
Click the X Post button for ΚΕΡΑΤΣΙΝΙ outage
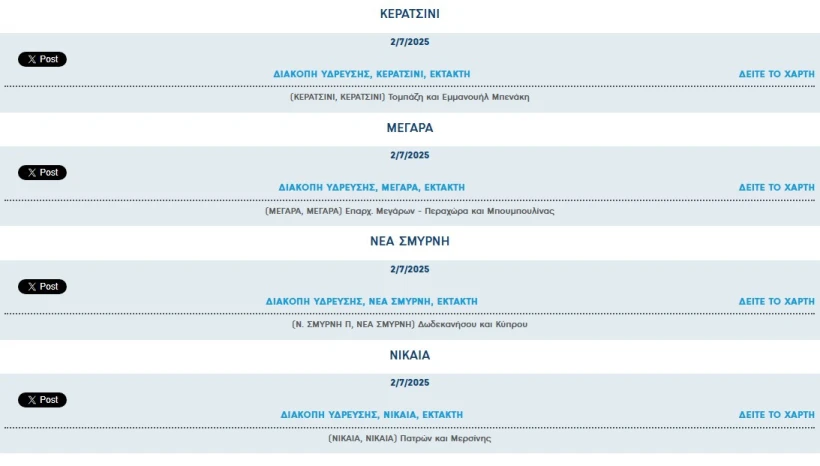[x=42, y=59]
